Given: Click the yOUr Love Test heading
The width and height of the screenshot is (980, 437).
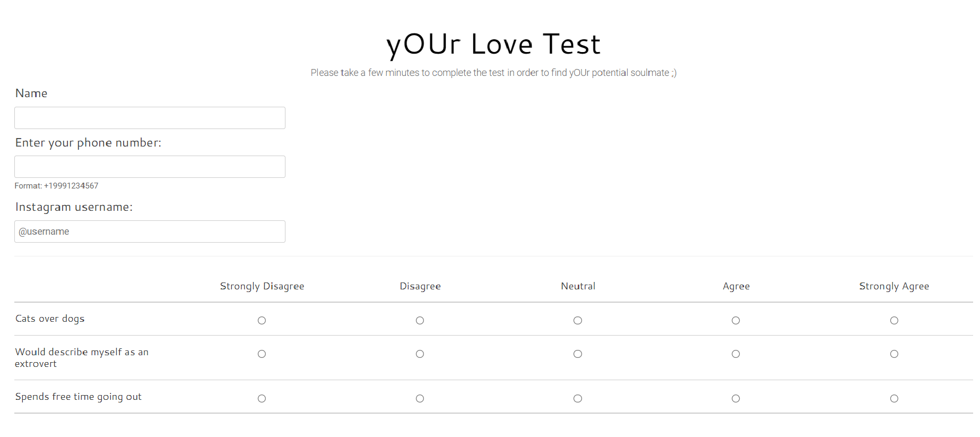Looking at the screenshot, I should point(493,44).
